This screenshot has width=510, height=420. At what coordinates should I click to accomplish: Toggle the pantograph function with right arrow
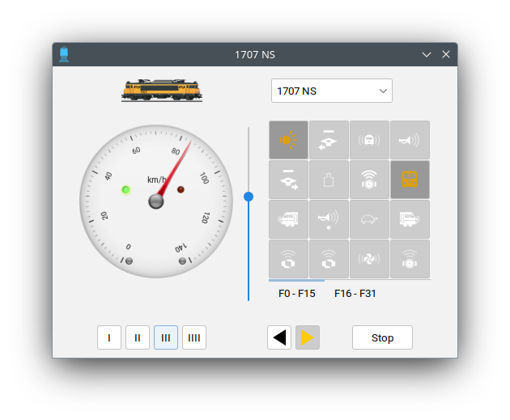288,180
